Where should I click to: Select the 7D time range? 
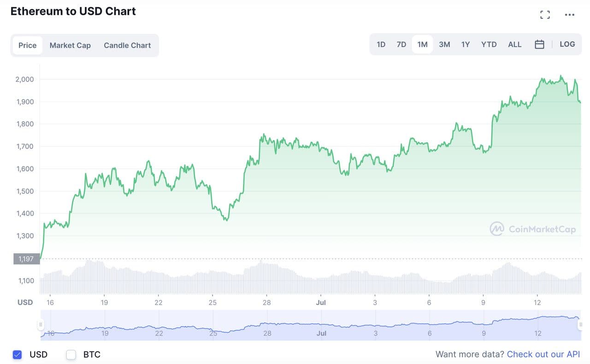tap(401, 44)
